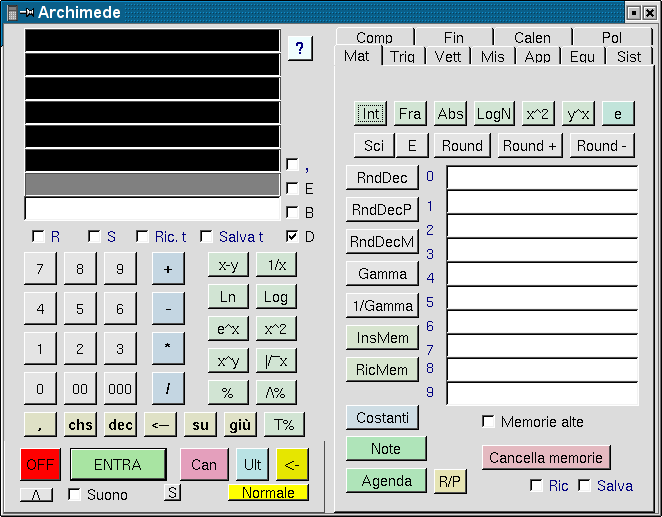The width and height of the screenshot is (662, 517).
Task: Click memory field number 5
Action: coord(542,298)
